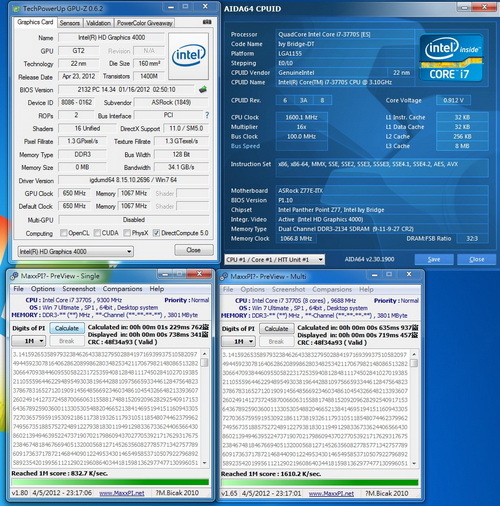The width and height of the screenshot is (500, 506).
Task: Click the L3 Cache value 8 MB
Action: pyautogui.click(x=462, y=146)
